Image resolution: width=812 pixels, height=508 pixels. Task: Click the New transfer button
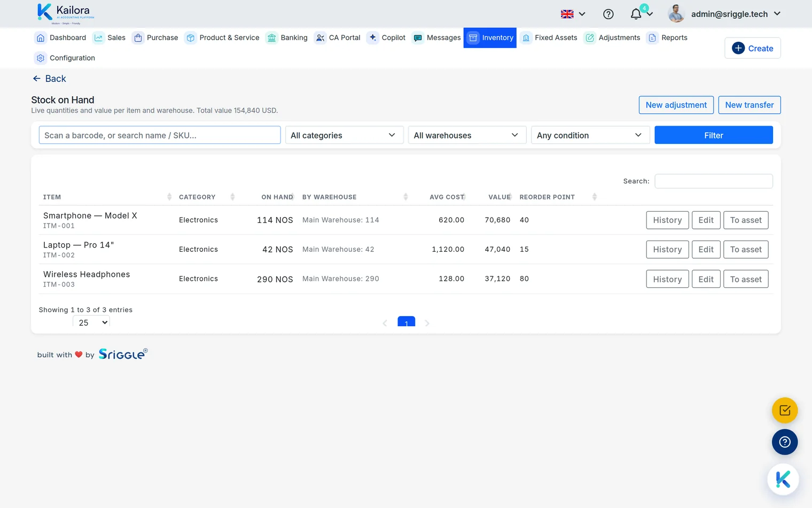tap(749, 105)
